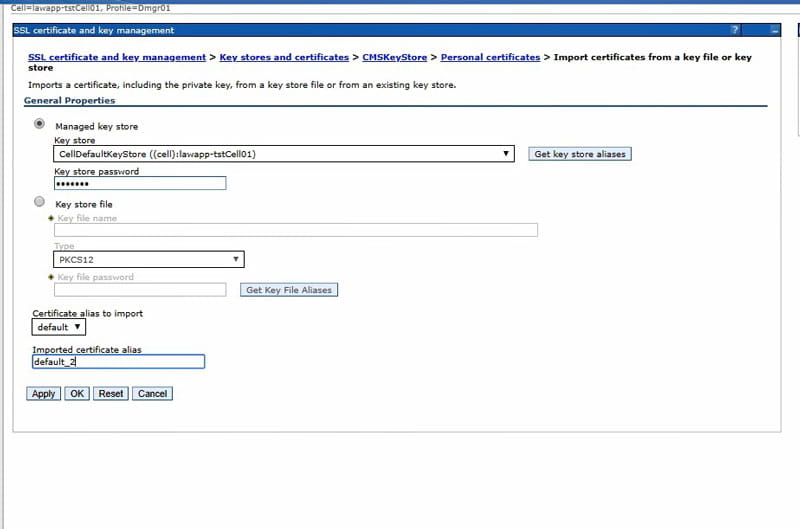This screenshot has width=800, height=529.
Task: Focus the Key store password field
Action: [140, 183]
